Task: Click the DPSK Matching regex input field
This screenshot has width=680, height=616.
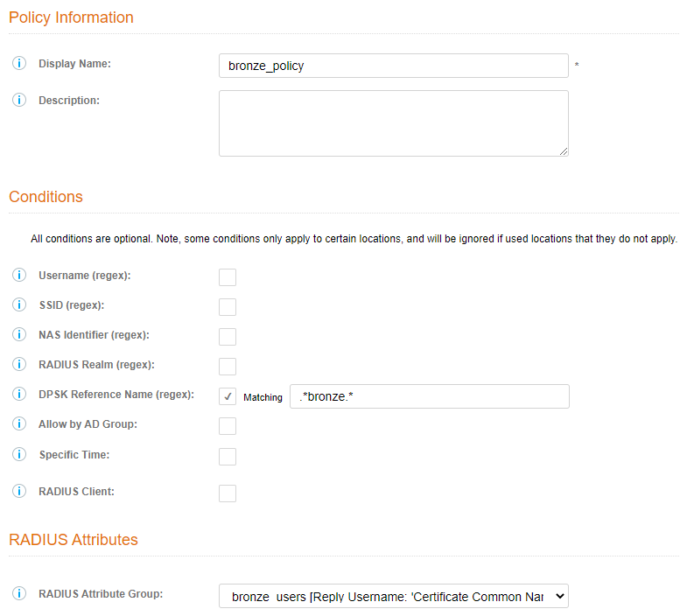Action: [x=429, y=396]
